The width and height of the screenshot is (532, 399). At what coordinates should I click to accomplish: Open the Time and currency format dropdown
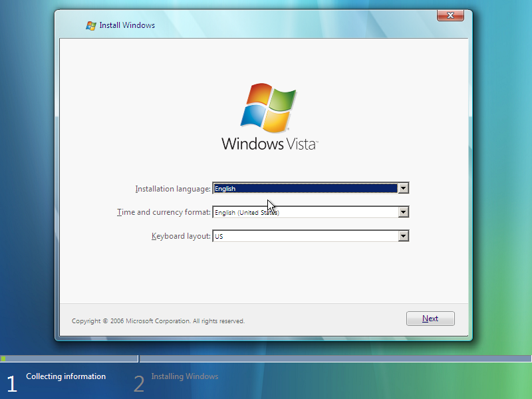pos(403,212)
